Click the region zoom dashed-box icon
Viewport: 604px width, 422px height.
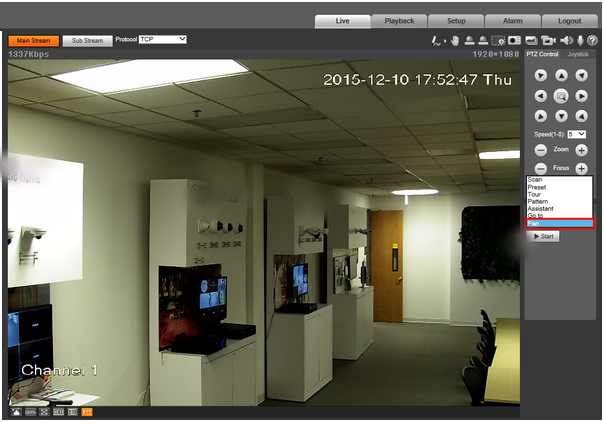(x=498, y=40)
